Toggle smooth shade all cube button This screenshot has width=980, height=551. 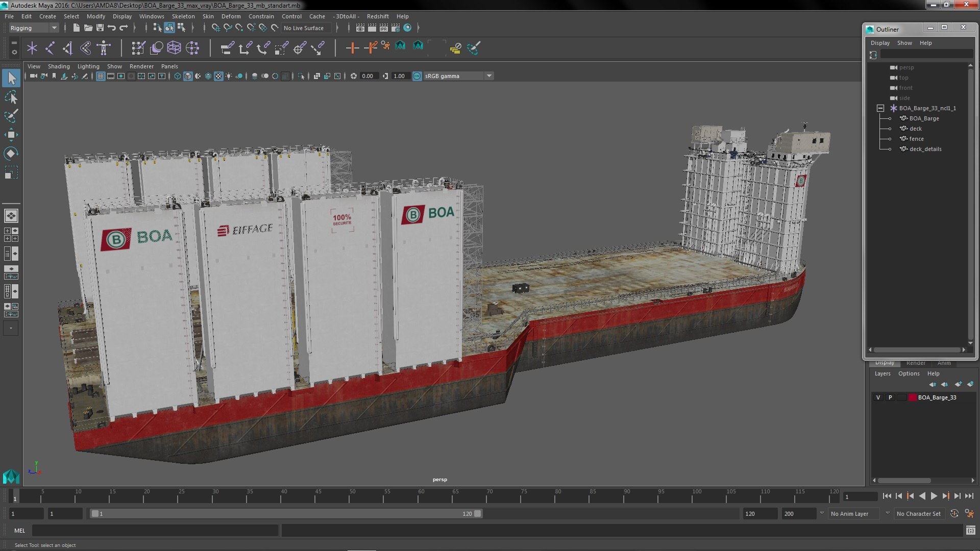(188, 76)
